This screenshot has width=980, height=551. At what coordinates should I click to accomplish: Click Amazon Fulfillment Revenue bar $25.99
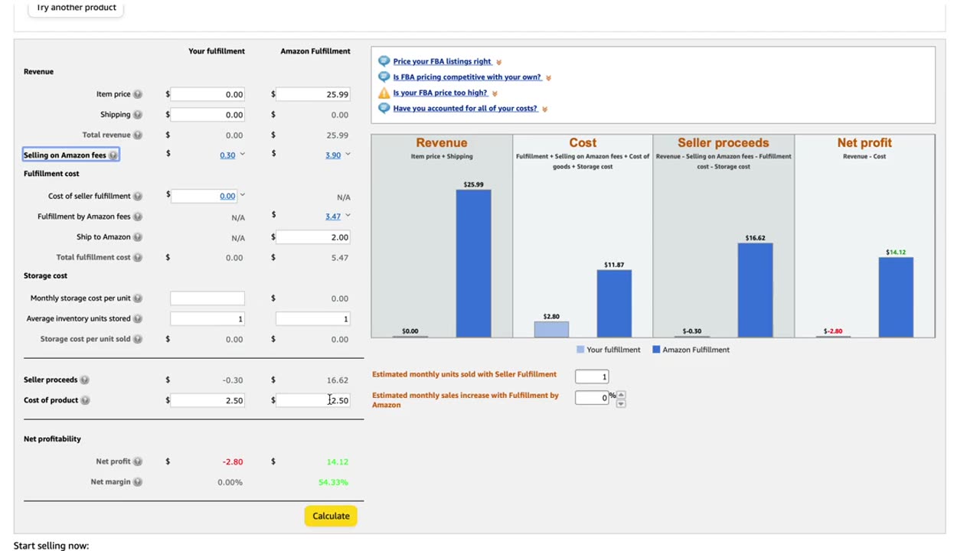(x=474, y=263)
